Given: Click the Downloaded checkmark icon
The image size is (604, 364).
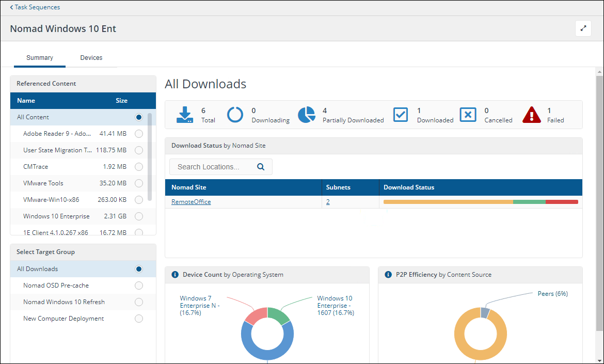Looking at the screenshot, I should coord(401,115).
